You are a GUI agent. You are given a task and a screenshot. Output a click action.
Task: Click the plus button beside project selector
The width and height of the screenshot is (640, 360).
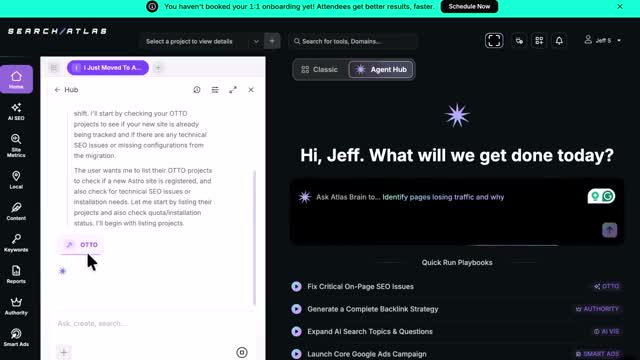click(x=272, y=41)
